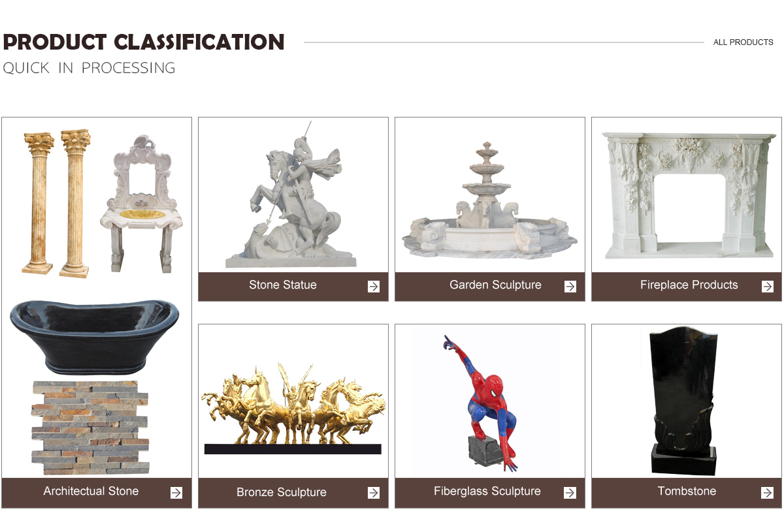Open the golden horses bronze sculpture image
Viewport: 784px width, 532px height.
pyautogui.click(x=293, y=409)
